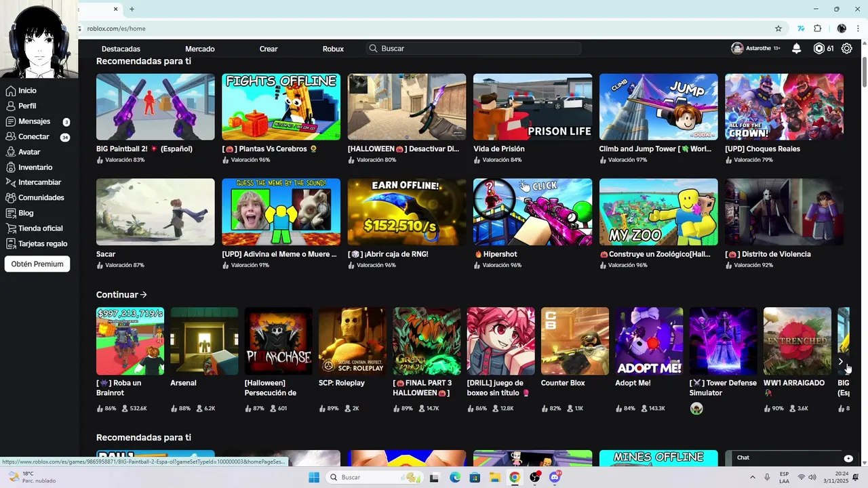Open Microsoft Edge from the taskbar
This screenshot has height=488, width=868.
(455, 477)
